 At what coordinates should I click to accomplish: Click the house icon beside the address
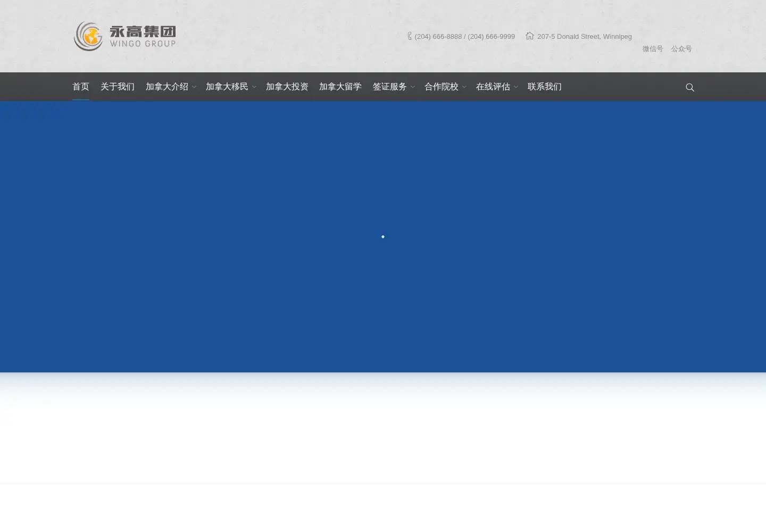click(x=530, y=36)
